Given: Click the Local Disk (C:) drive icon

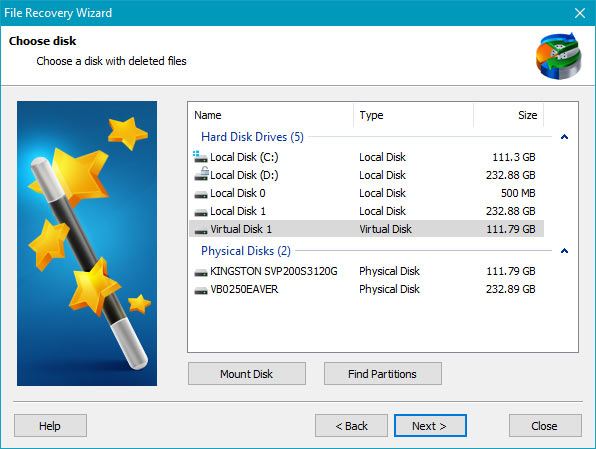Looking at the screenshot, I should tap(200, 157).
